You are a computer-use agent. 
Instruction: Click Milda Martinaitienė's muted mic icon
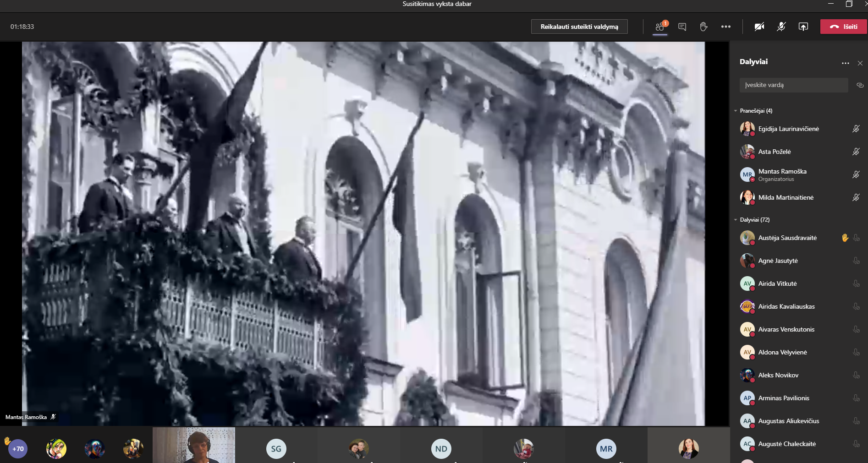pyautogui.click(x=856, y=197)
